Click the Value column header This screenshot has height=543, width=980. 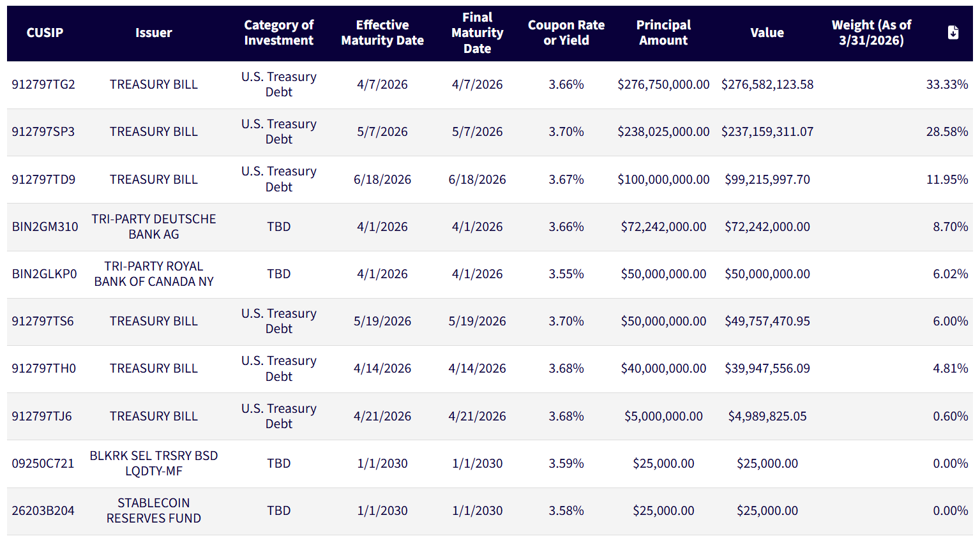click(x=767, y=33)
